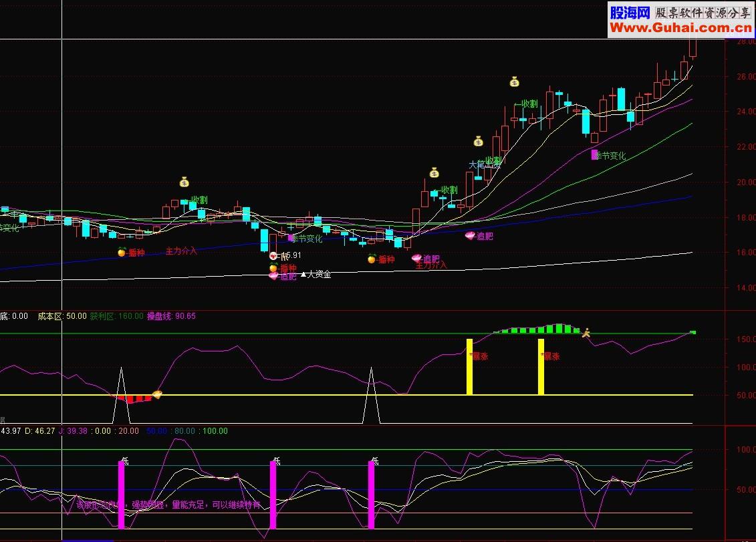Click the '14.00' price axis label
The height and width of the screenshot is (542, 756).
pos(746,287)
